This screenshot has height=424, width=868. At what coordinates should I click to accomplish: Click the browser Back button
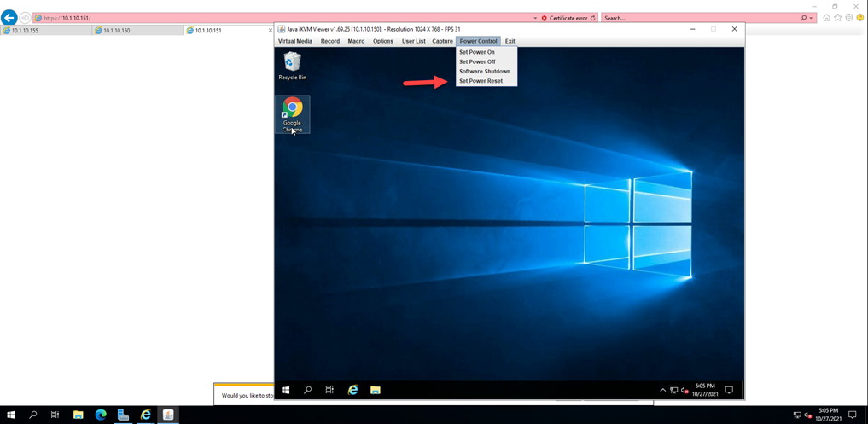(9, 18)
